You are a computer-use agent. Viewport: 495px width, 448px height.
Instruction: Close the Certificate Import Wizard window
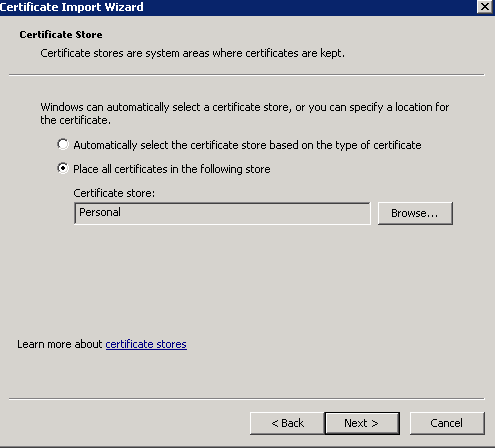point(485,7)
